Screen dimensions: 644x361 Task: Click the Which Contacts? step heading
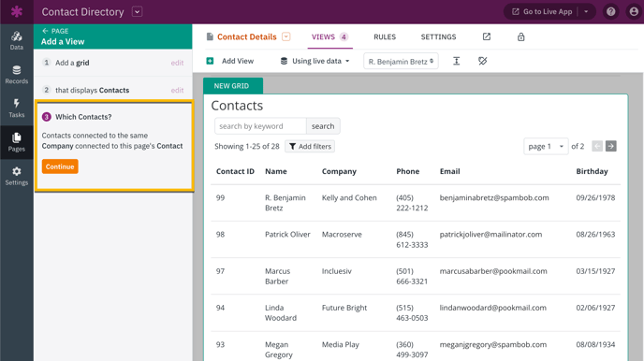click(x=83, y=117)
